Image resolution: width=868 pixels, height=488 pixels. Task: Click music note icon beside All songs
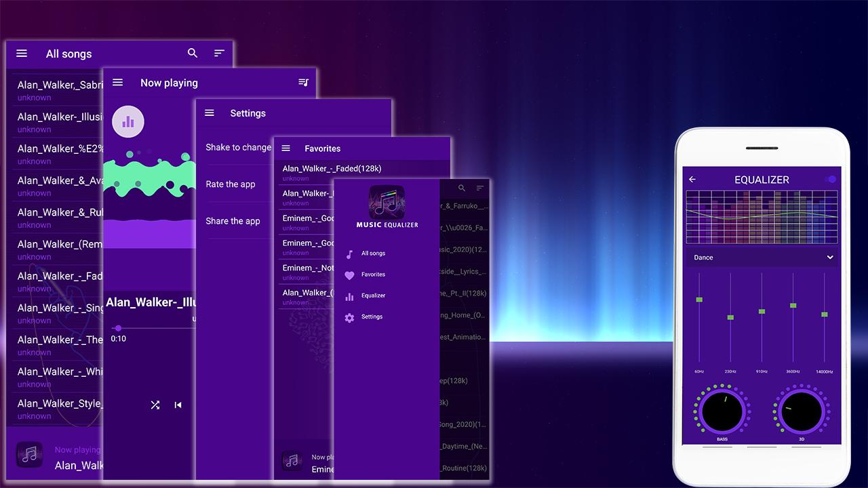tap(349, 254)
